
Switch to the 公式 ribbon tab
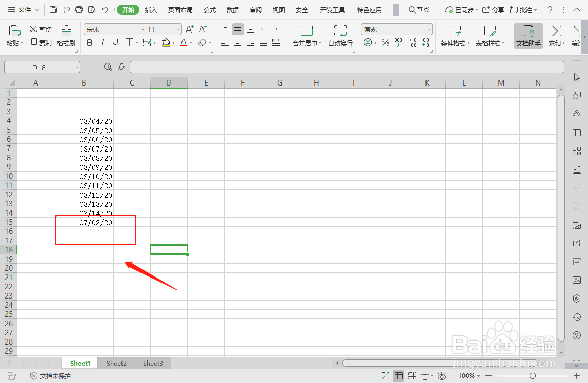210,10
